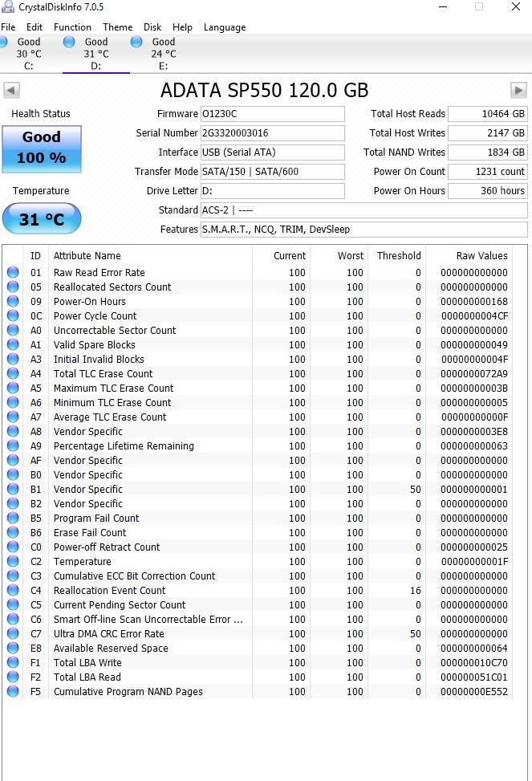Click the Standard ACS-2 field
This screenshot has width=532, height=781.
[x=364, y=209]
